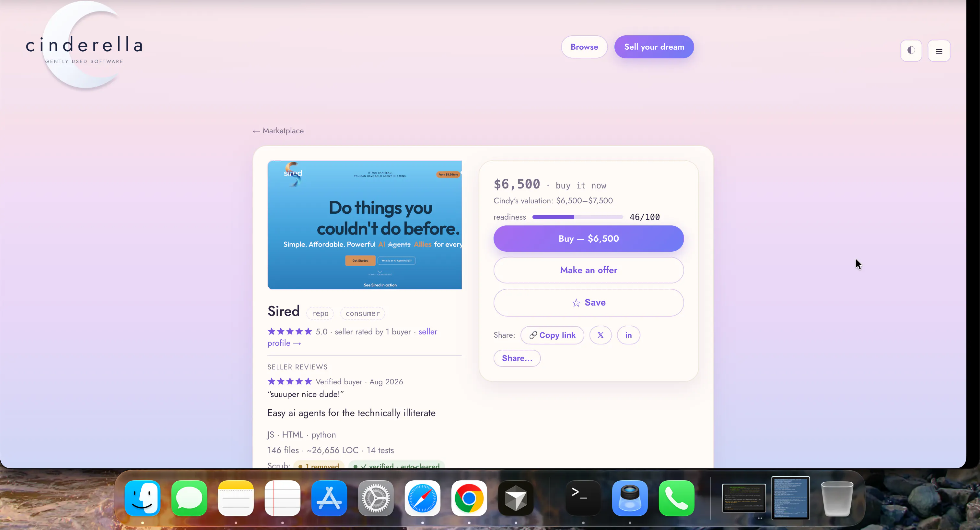This screenshot has height=530, width=980.
Task: Share the listing on LinkedIn
Action: [x=628, y=335]
